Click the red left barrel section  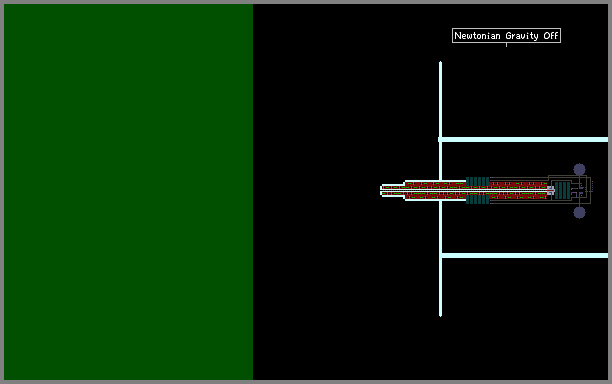(435, 190)
